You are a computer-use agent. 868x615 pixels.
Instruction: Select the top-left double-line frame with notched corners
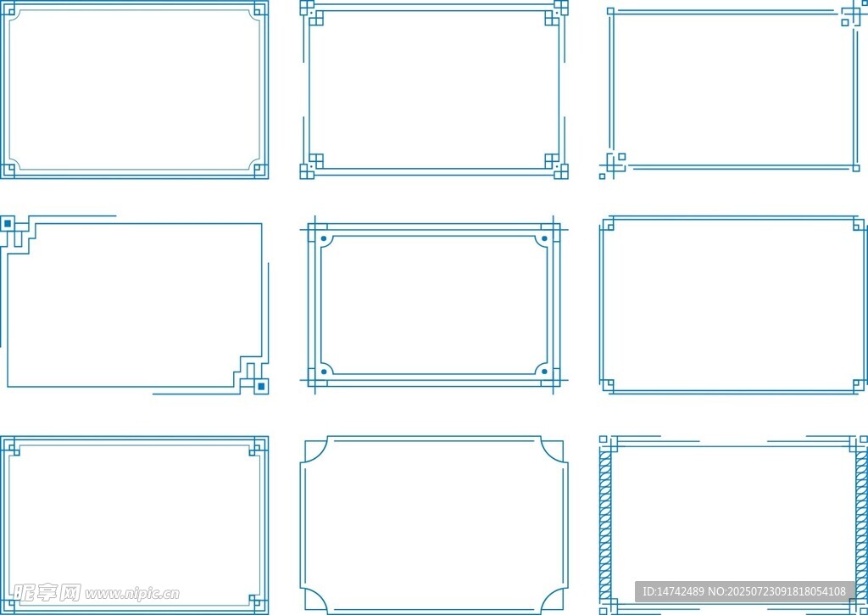point(134,89)
